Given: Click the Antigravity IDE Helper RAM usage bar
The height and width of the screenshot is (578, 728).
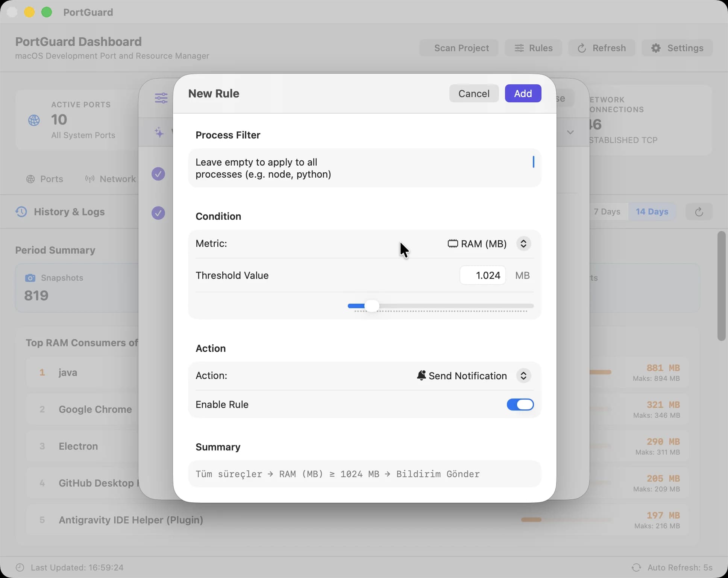Looking at the screenshot, I should (566, 520).
